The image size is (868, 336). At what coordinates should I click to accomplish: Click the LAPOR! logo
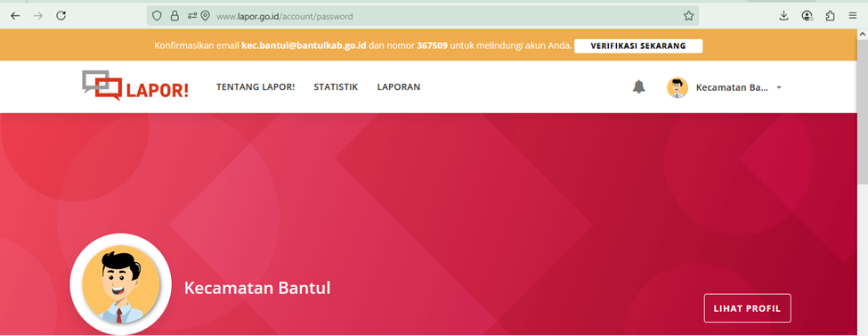point(135,86)
